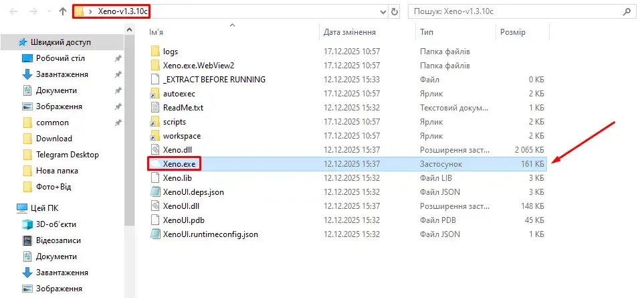The image size is (644, 298).
Task: Click the Застосунок type of Xeno.exe
Action: 441,164
